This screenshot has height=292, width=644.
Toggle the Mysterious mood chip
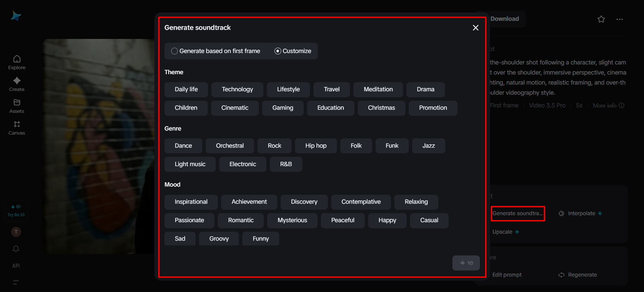point(292,221)
